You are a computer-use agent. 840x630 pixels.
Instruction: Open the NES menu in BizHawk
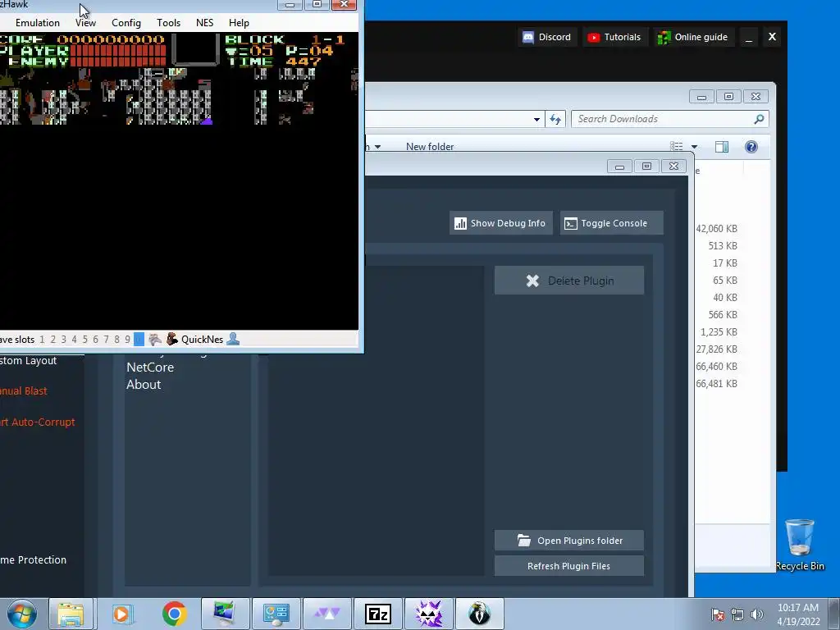[x=204, y=23]
